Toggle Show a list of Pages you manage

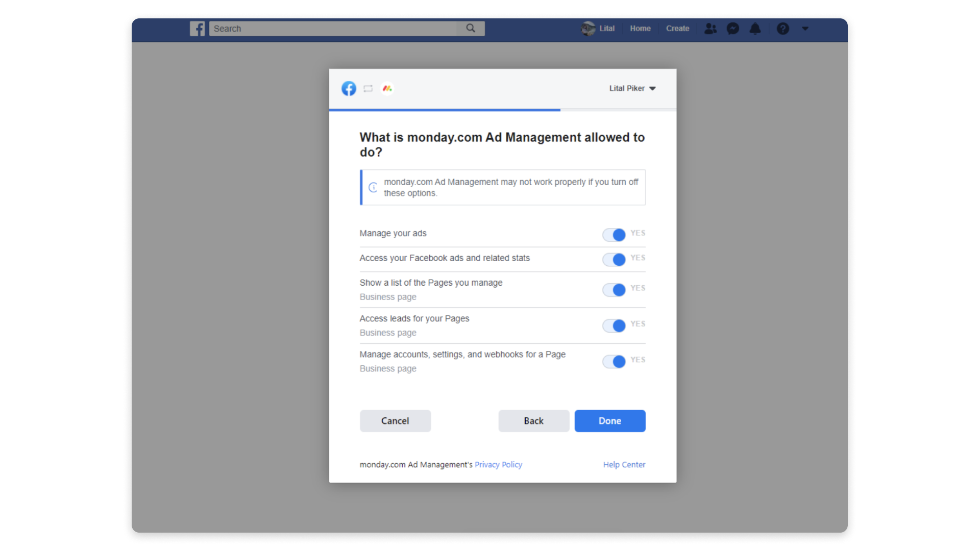point(614,290)
